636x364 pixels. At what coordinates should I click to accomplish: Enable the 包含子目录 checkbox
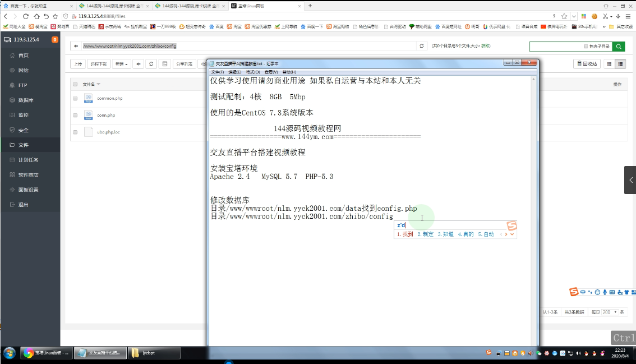586,47
